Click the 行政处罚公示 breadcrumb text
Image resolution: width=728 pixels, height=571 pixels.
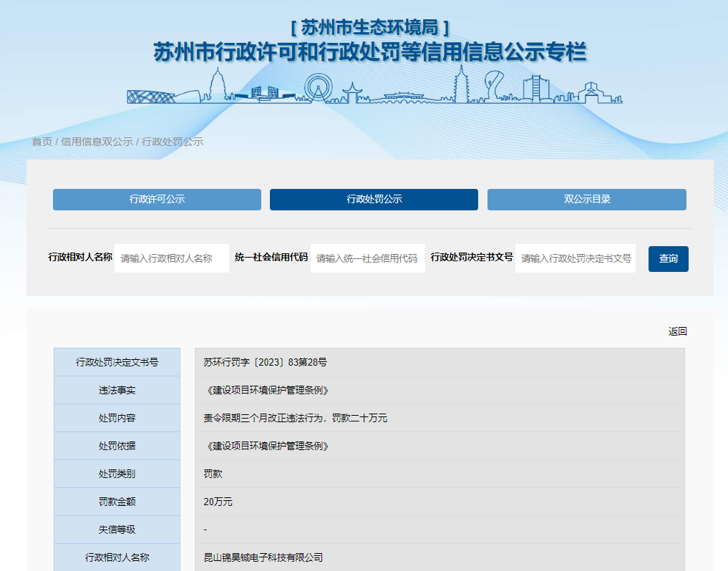tap(173, 142)
